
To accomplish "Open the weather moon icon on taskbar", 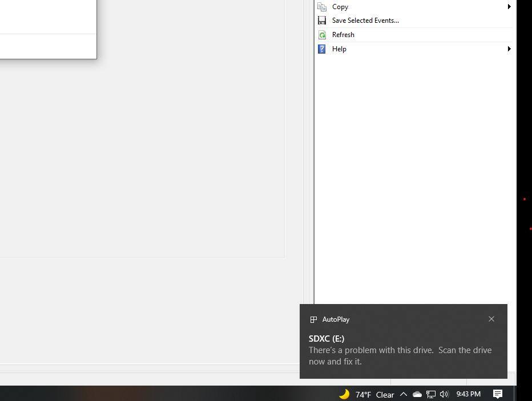I will tap(344, 394).
